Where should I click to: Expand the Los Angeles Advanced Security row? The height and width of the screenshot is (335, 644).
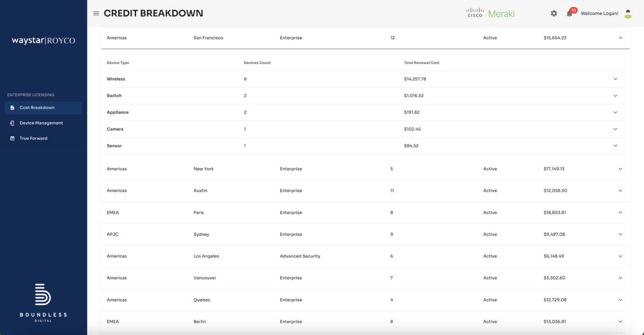[621, 256]
